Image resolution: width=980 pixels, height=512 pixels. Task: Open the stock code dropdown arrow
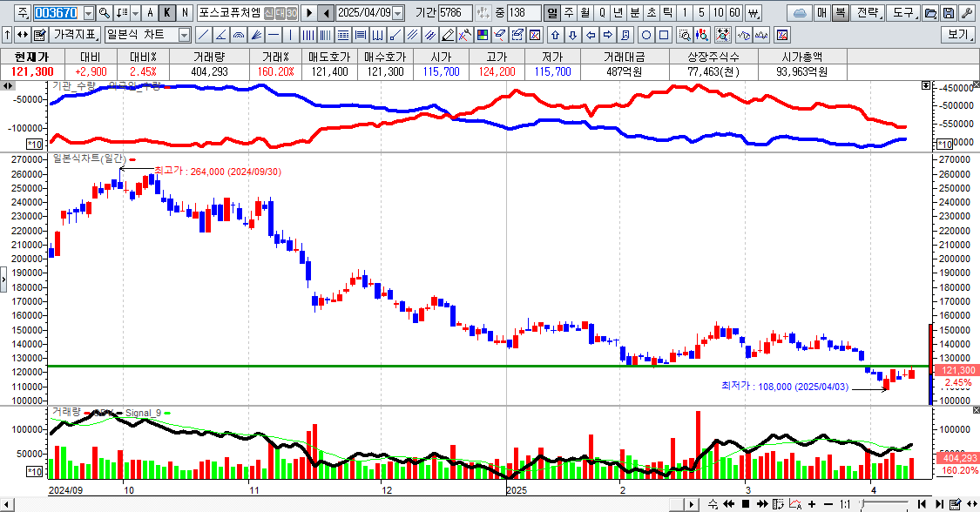[89, 13]
